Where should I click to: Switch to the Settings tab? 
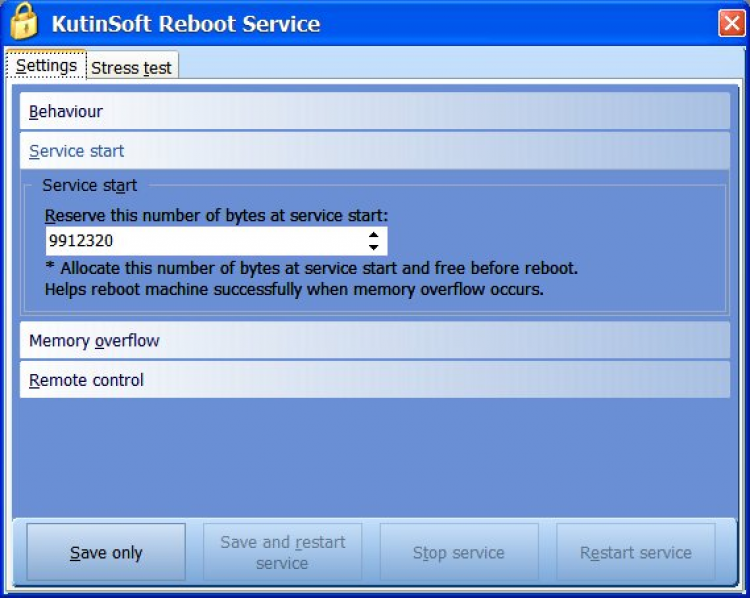tap(46, 65)
